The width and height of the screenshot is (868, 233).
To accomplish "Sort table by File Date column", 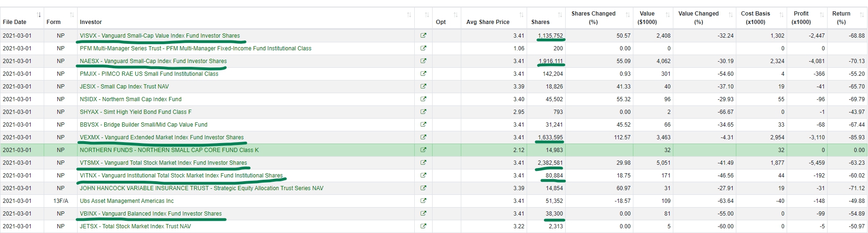I will (x=22, y=18).
